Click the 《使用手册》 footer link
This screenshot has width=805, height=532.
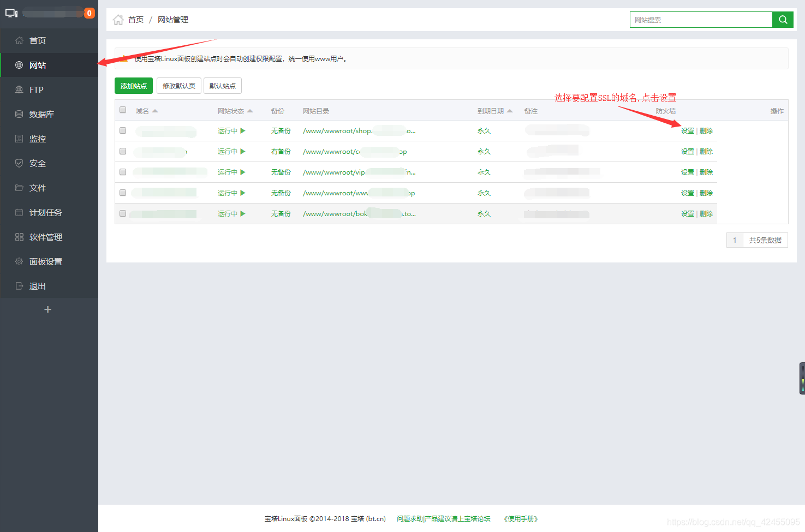521,519
